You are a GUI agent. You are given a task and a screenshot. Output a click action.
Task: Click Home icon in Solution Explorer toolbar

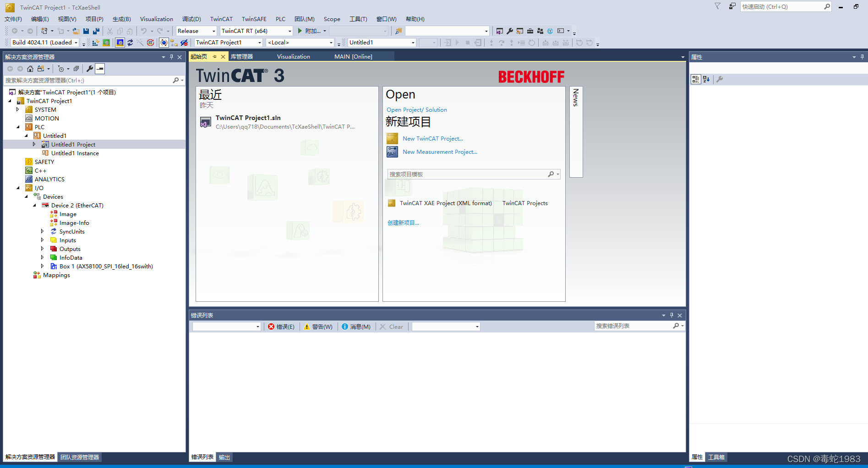pos(30,69)
